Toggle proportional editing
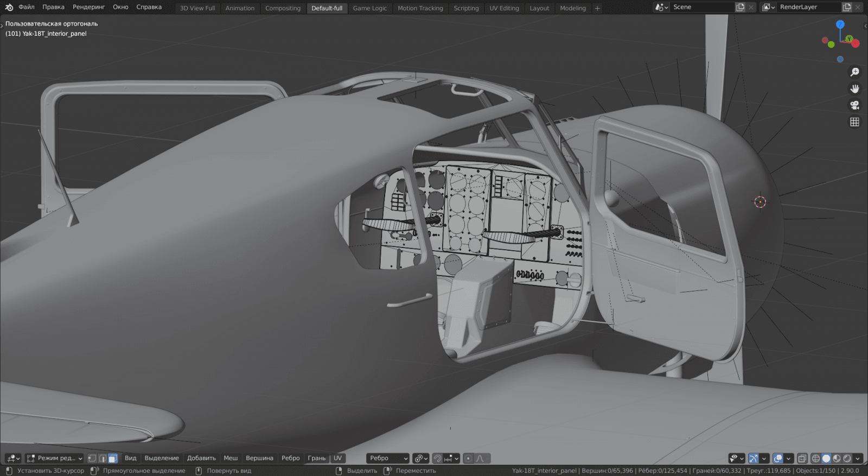Image resolution: width=868 pixels, height=476 pixels. coord(469,459)
